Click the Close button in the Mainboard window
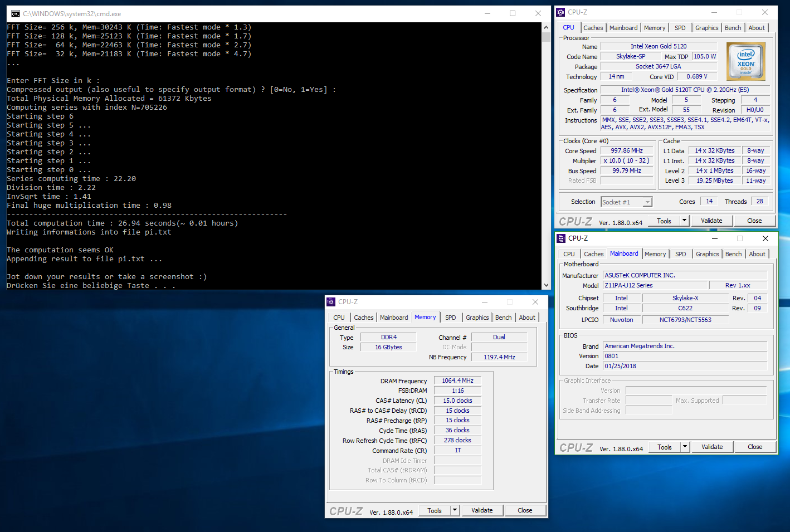 pos(755,447)
